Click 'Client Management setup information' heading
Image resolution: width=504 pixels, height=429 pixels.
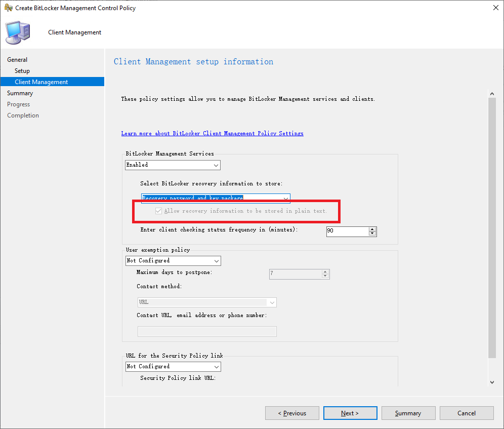pos(193,61)
